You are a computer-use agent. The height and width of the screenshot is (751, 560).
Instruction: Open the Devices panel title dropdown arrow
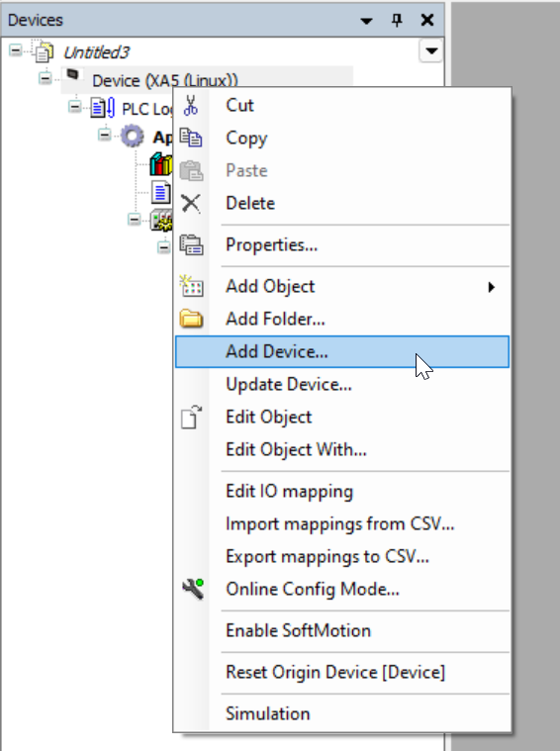tap(366, 21)
